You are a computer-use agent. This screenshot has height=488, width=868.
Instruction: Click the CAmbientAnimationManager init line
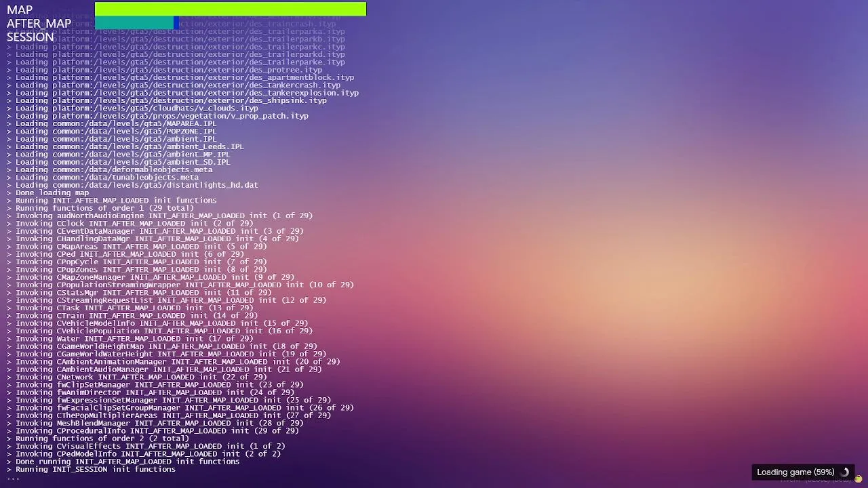(174, 362)
